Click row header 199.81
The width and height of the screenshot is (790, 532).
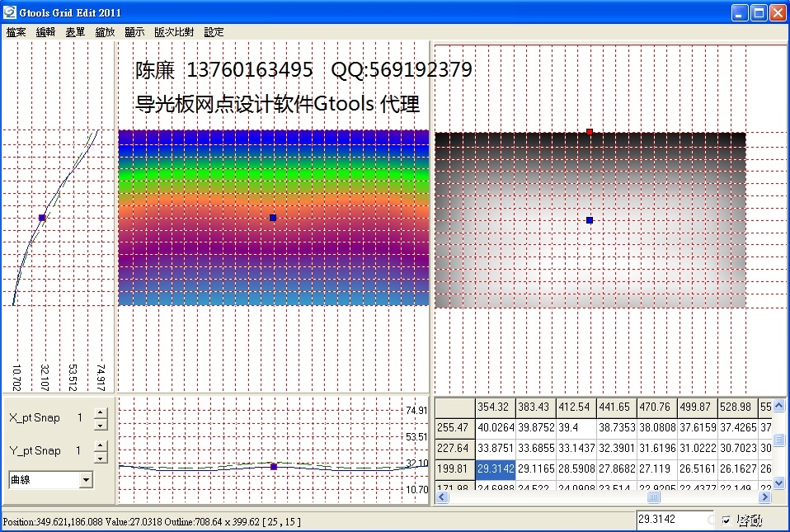(x=455, y=469)
